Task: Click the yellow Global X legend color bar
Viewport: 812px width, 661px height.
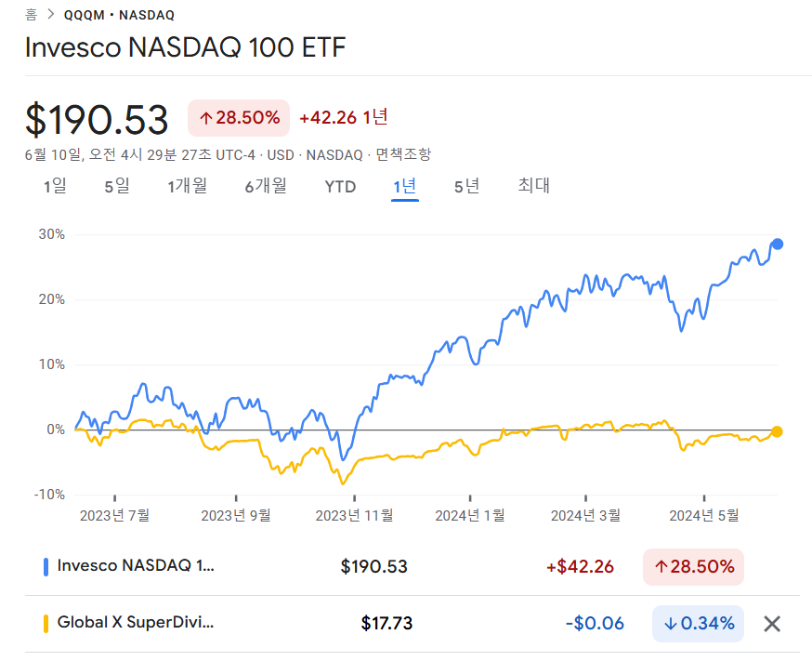Action: click(x=46, y=624)
